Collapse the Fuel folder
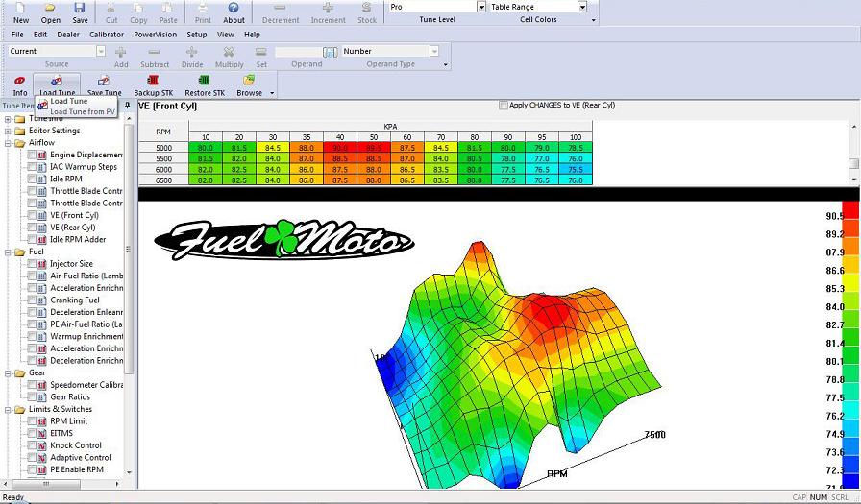 pos(8,252)
